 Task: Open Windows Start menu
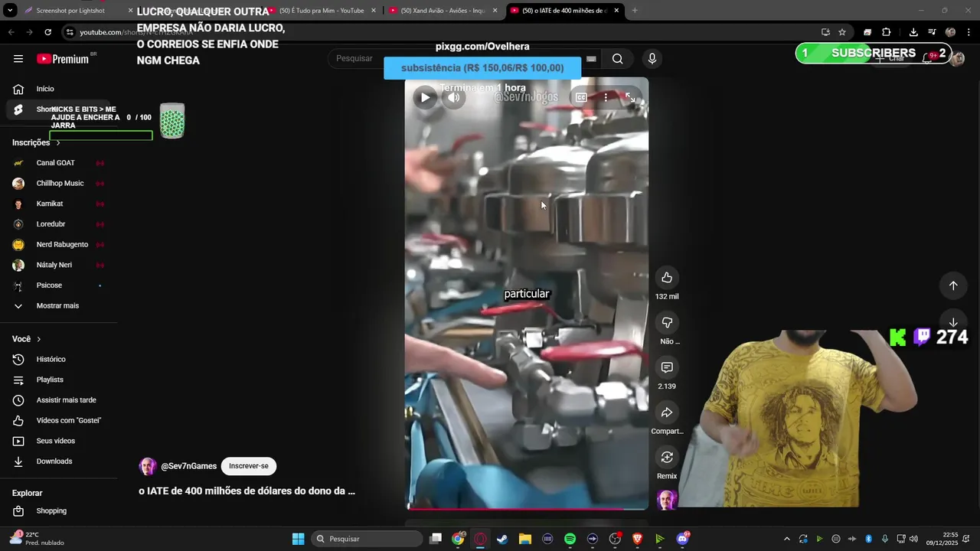(x=299, y=539)
